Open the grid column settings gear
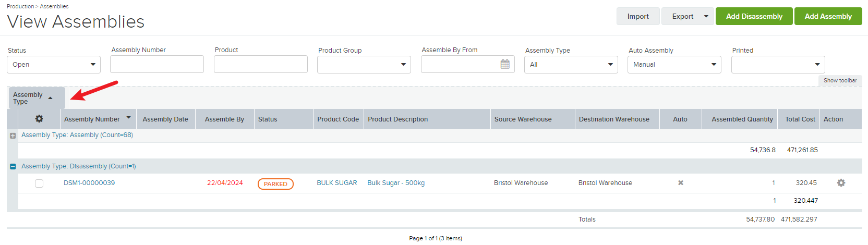This screenshot has width=868, height=245. [x=39, y=119]
